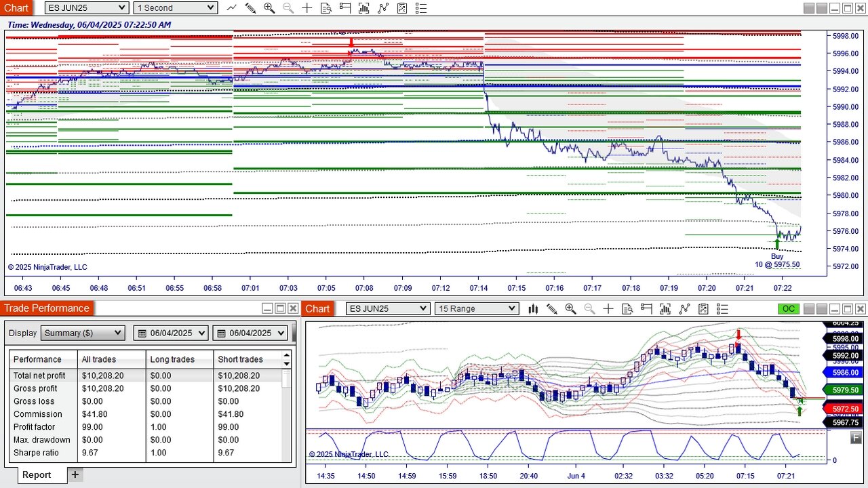Toggle the green OC button on the 15 Range chart
868x488 pixels.
[x=789, y=309]
